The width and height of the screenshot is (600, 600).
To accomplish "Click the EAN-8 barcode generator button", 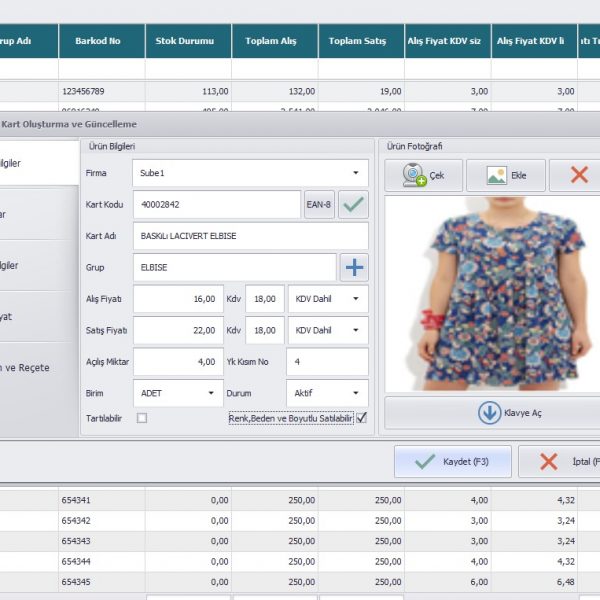I will click(x=319, y=205).
